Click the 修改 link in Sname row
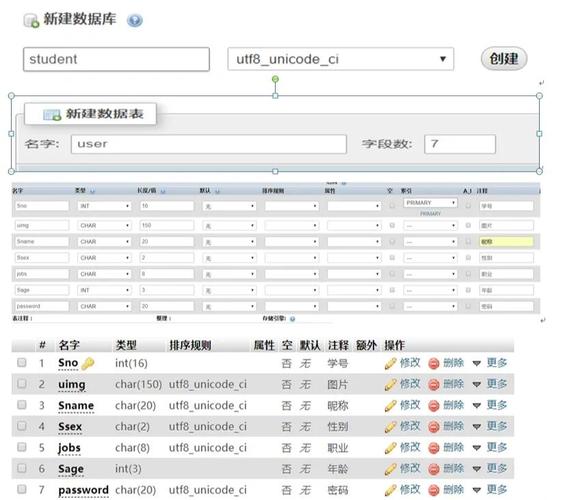 [410, 405]
